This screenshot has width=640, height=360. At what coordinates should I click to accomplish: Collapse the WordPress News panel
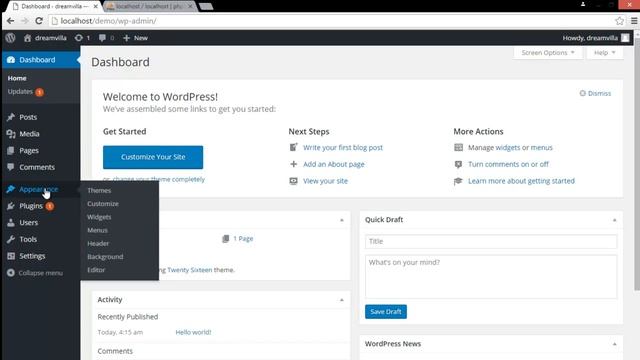tap(614, 344)
